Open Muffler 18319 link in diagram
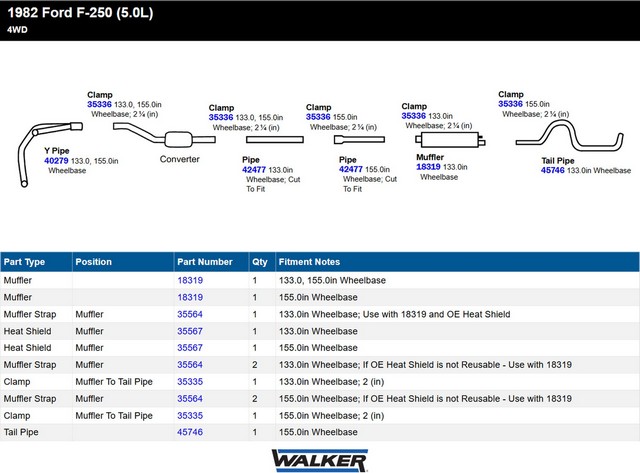The image size is (640, 473). [428, 167]
